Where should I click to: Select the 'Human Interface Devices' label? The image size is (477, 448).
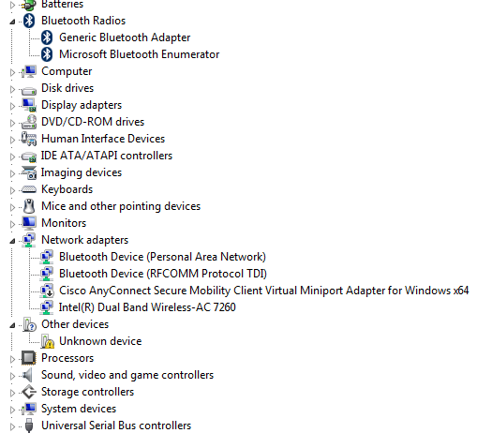[x=103, y=139]
